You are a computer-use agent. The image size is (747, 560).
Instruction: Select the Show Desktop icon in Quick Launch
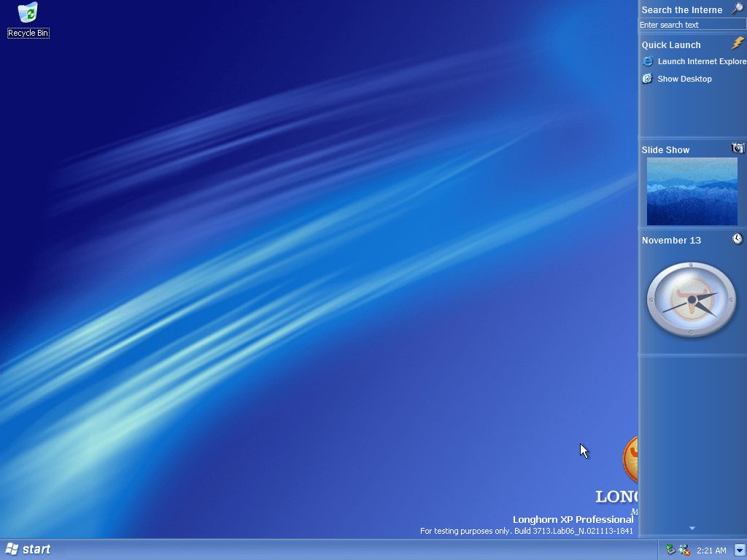648,79
